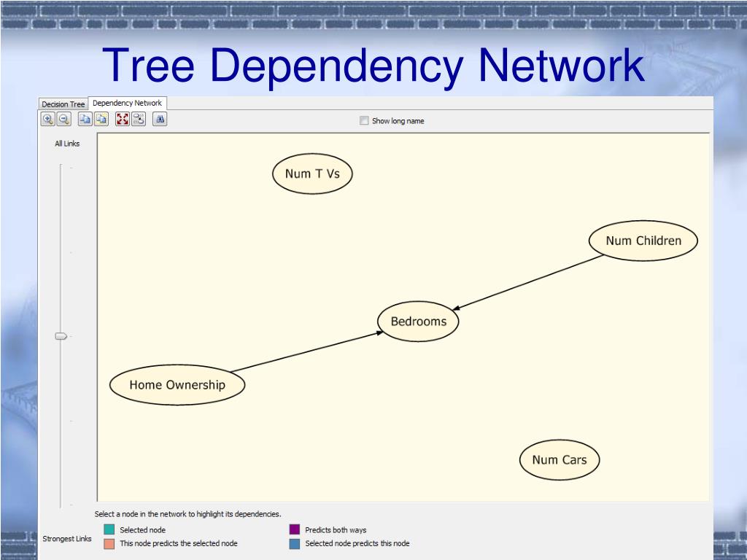Image resolution: width=747 pixels, height=560 pixels.
Task: Click the 'Selected node' legend text
Action: pyautogui.click(x=143, y=530)
